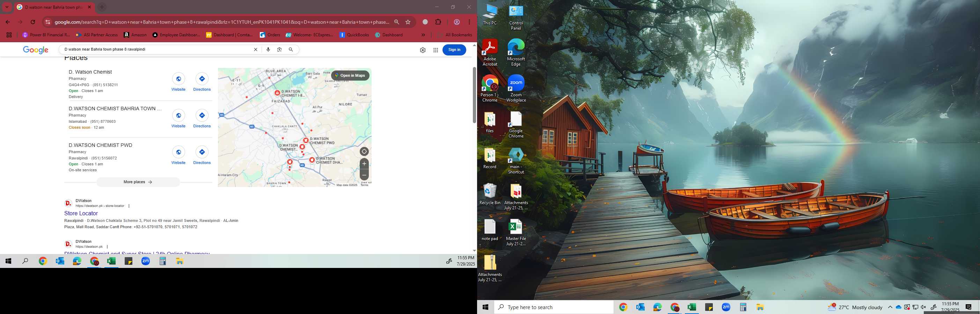Select the Master File Excel desktop icon

click(x=516, y=233)
